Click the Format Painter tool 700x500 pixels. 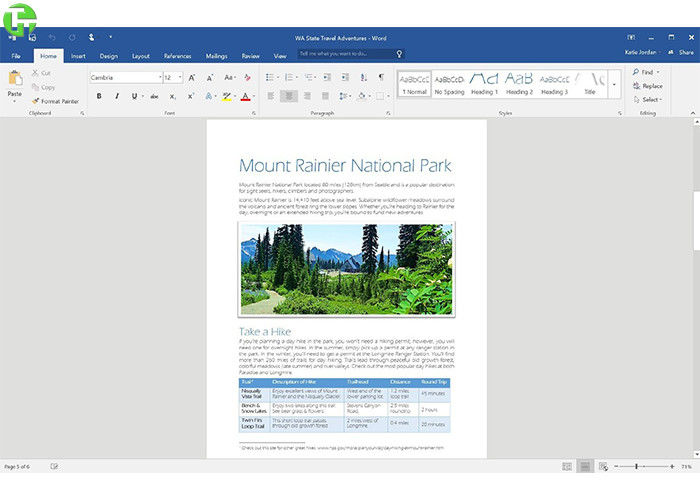(x=55, y=101)
